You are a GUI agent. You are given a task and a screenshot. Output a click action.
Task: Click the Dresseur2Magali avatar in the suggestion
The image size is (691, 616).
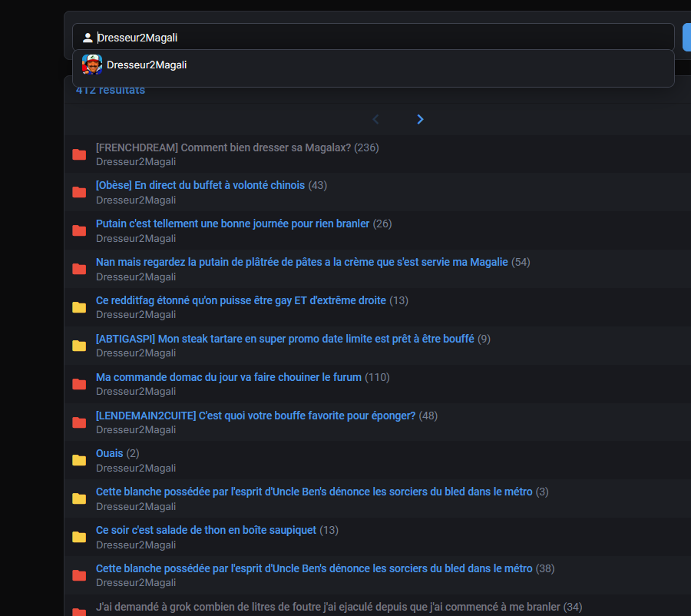pyautogui.click(x=92, y=65)
